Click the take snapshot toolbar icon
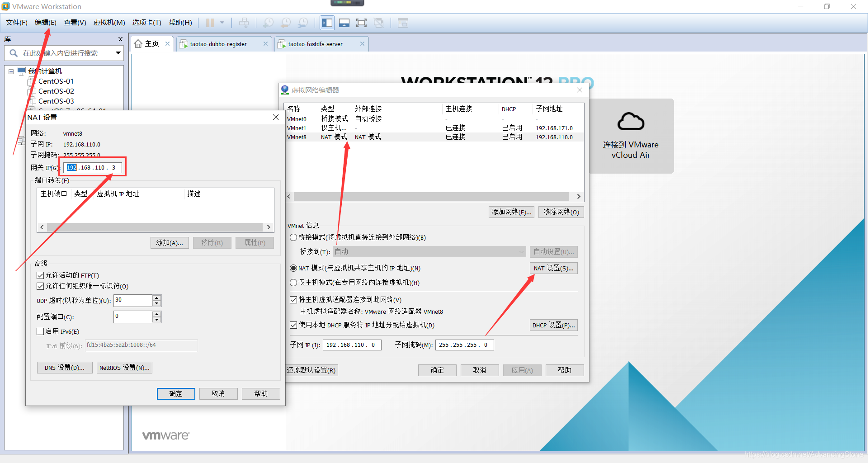Viewport: 868px width, 463px height. (269, 23)
